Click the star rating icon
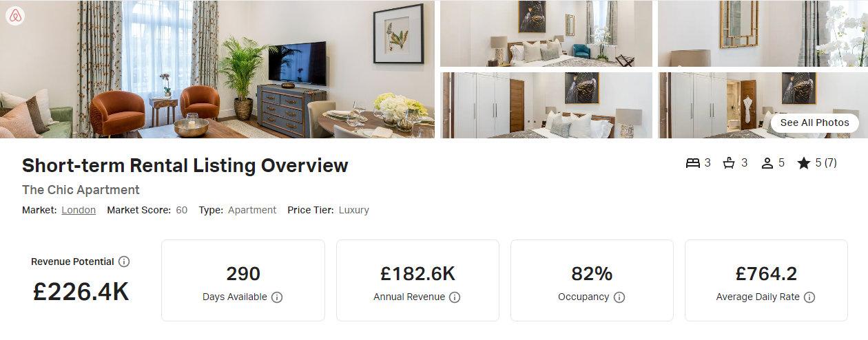 (804, 163)
